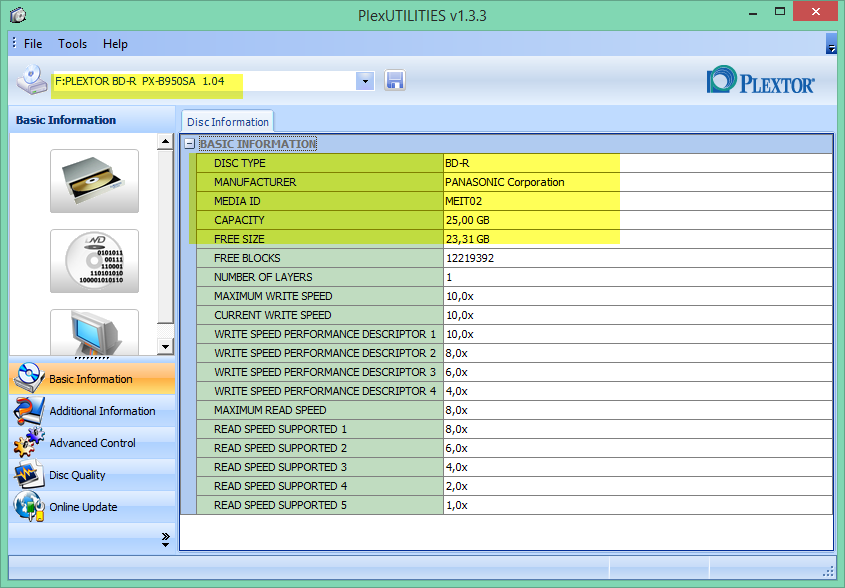Viewport: 845px width, 588px height.
Task: Open the Online Update section
Action: [92, 507]
